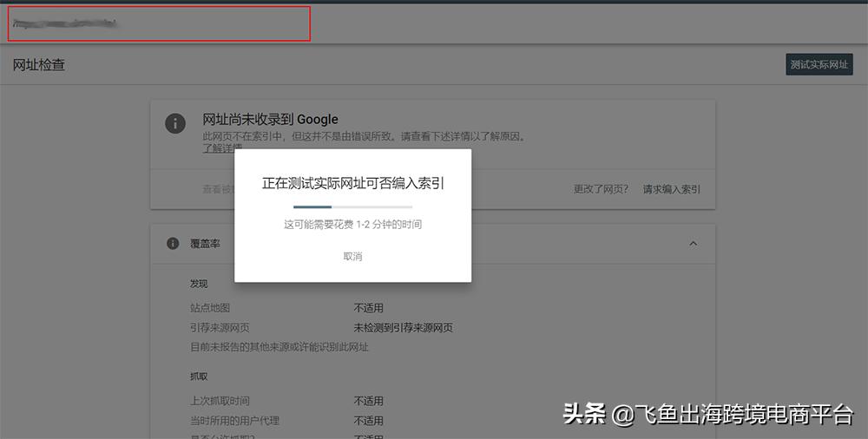Click the 当时所用的用户代理 row label

click(x=234, y=421)
